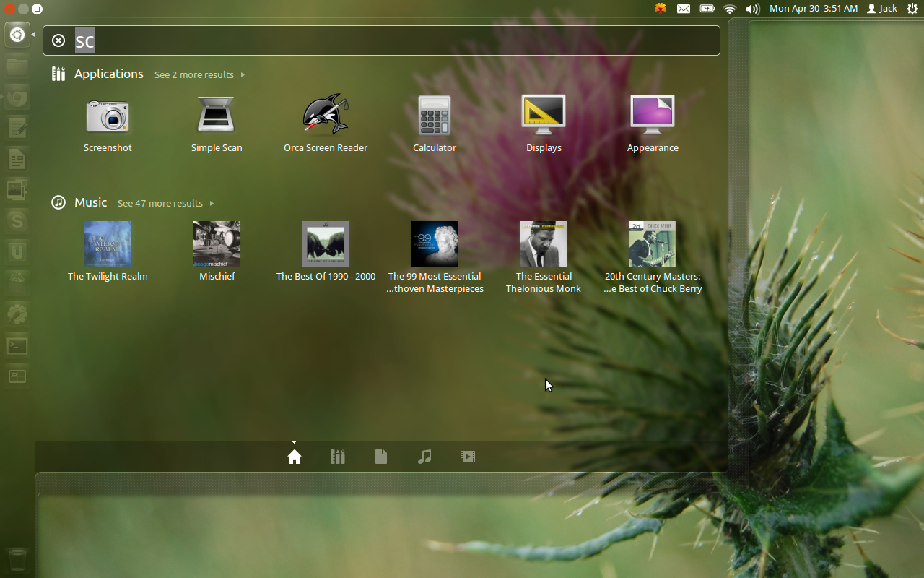Open the Mischief album
This screenshot has height=578, width=924.
click(x=217, y=251)
